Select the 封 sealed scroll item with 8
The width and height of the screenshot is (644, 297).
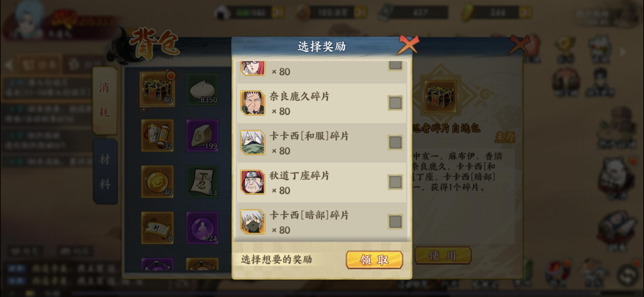pyautogui.click(x=157, y=228)
